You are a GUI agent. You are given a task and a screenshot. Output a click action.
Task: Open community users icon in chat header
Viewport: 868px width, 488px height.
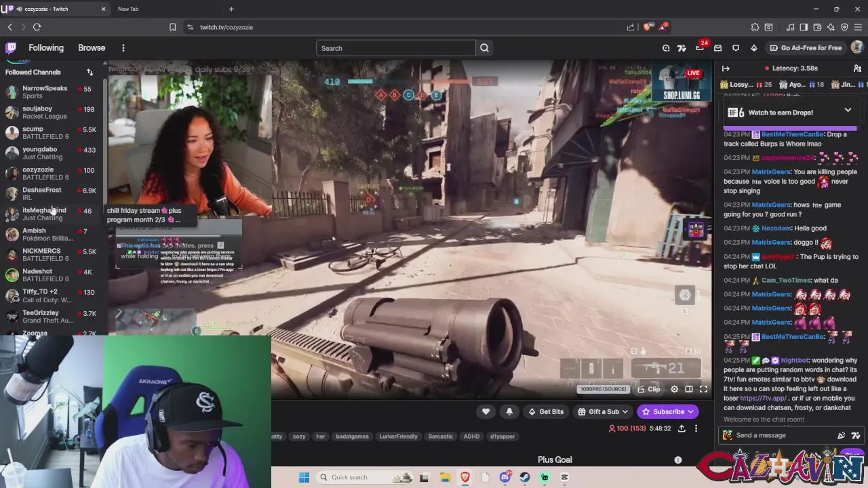point(857,68)
